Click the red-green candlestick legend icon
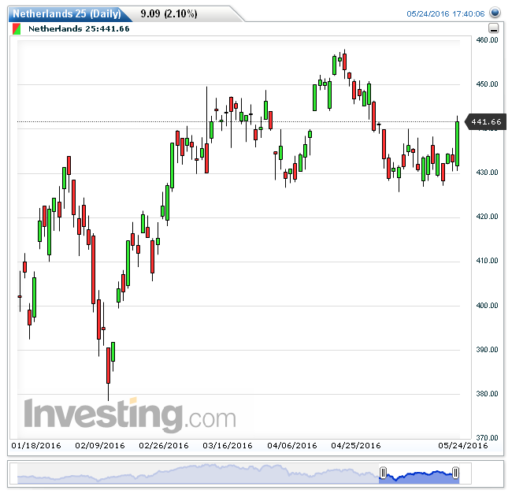This screenshot has height=494, width=512. [16, 29]
